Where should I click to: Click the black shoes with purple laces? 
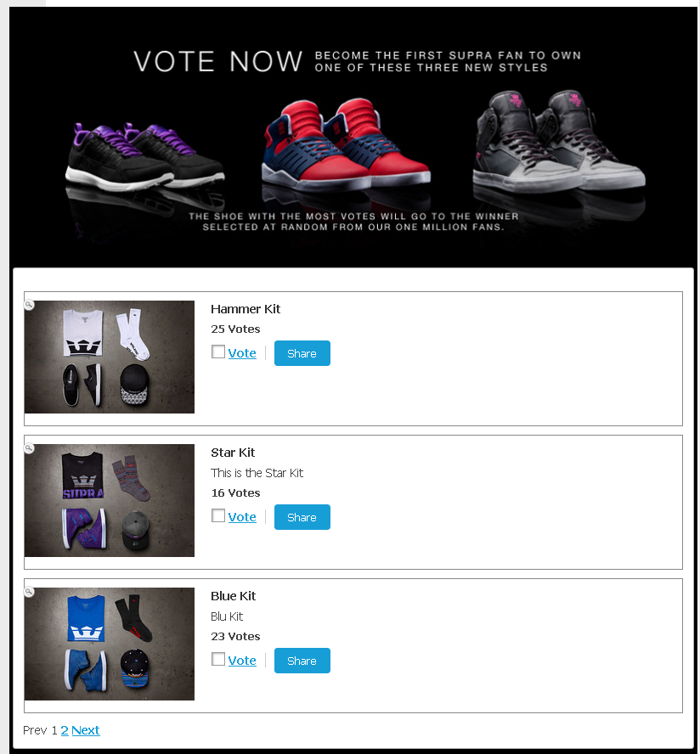pyautogui.click(x=144, y=157)
